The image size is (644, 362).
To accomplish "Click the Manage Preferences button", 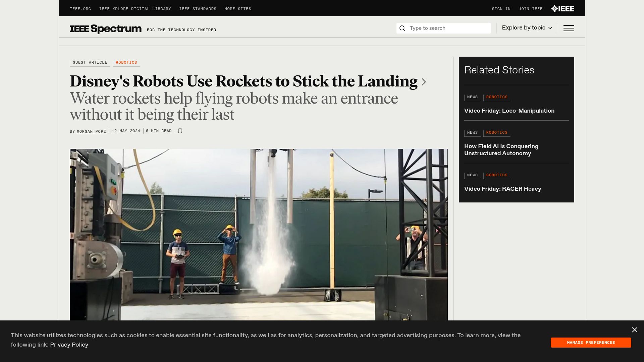I will coord(591,343).
